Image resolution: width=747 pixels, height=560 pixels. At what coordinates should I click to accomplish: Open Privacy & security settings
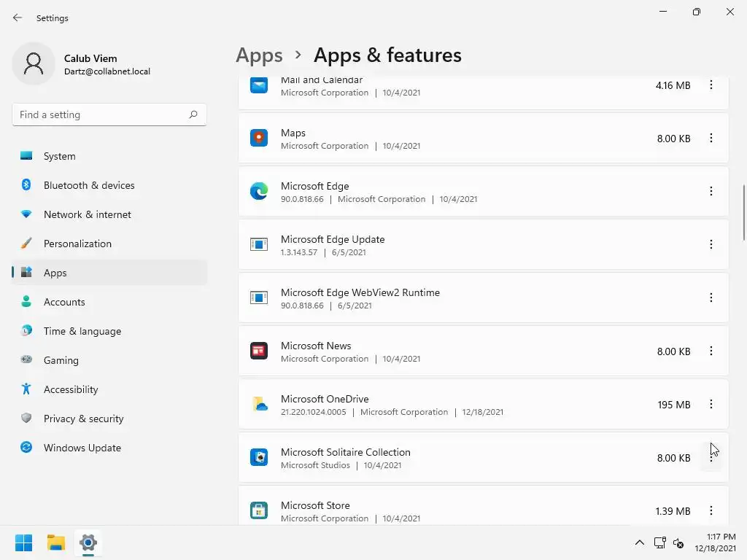(83, 419)
